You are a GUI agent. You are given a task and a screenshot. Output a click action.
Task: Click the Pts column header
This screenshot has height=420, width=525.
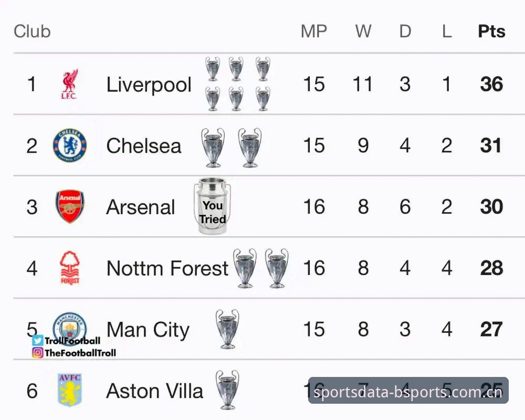coord(491,31)
